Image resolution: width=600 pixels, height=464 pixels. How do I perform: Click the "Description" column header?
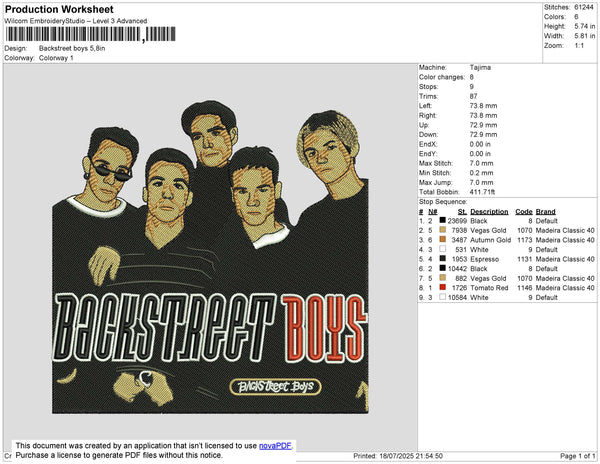pos(489,212)
